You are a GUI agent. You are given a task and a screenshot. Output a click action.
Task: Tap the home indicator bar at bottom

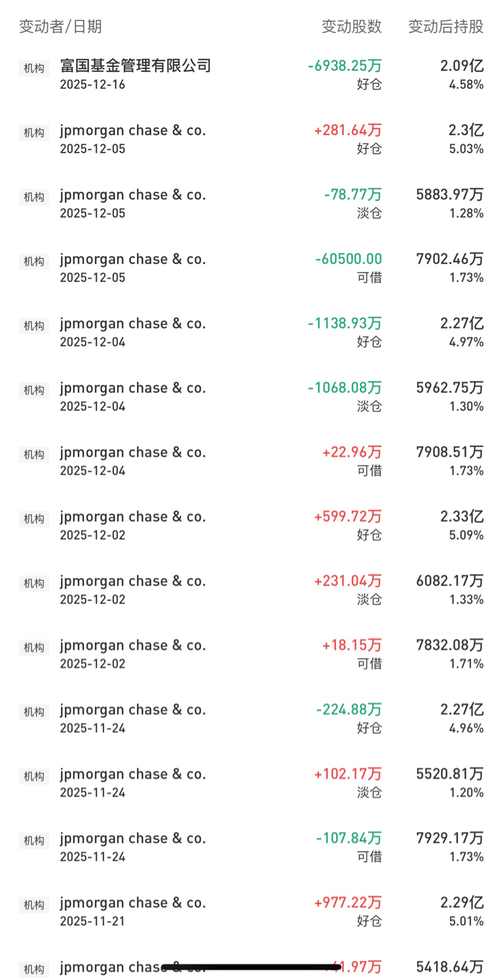pyautogui.click(x=251, y=967)
